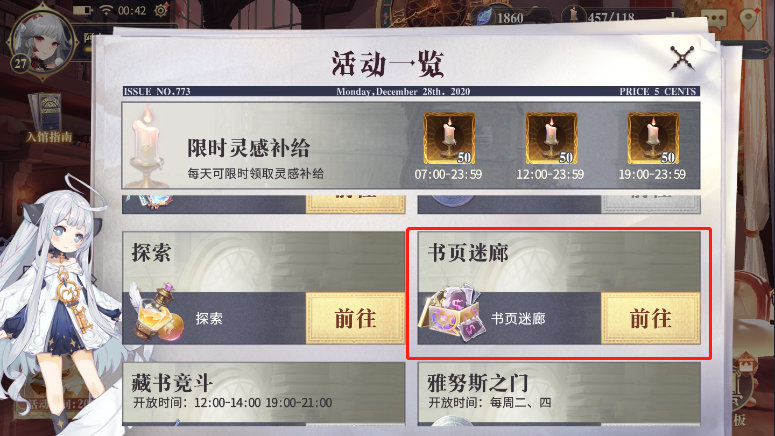Screen dimensions: 775x436
Task: Claim the 12:00-23:59 candle supply reward
Action: 551,138
